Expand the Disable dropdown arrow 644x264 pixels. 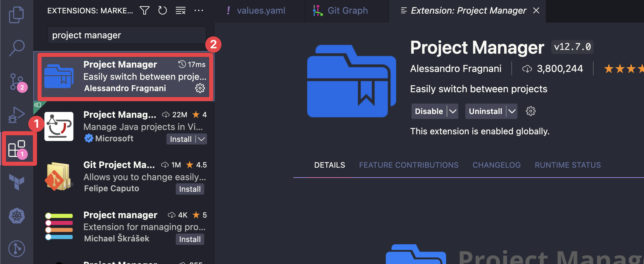click(453, 111)
